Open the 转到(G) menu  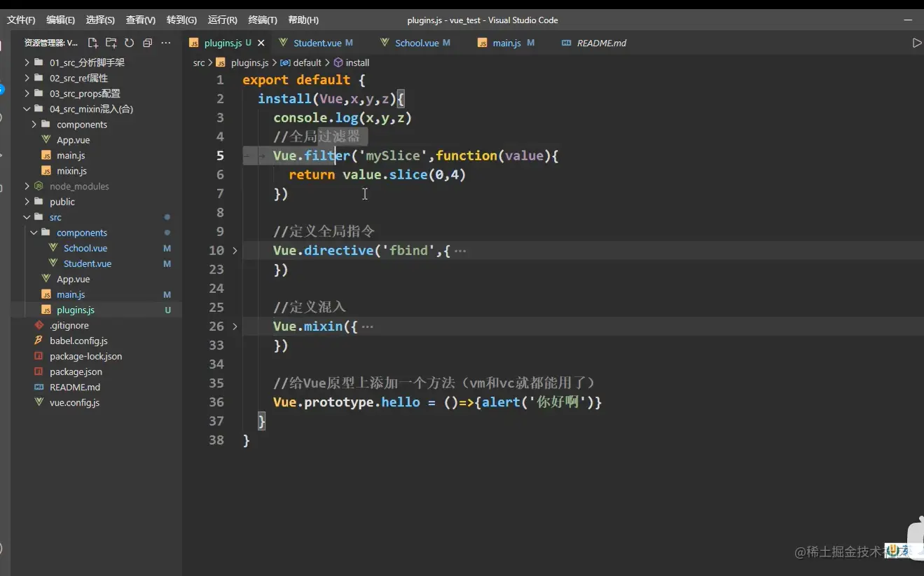181,20
